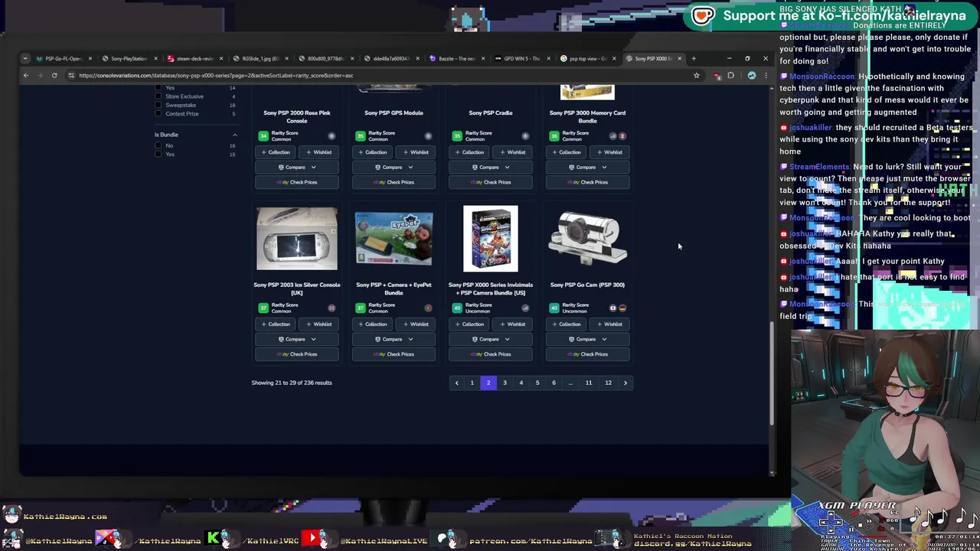Check Is Bundle No checkbox
Viewport: 980px width, 551px height.
(x=158, y=145)
